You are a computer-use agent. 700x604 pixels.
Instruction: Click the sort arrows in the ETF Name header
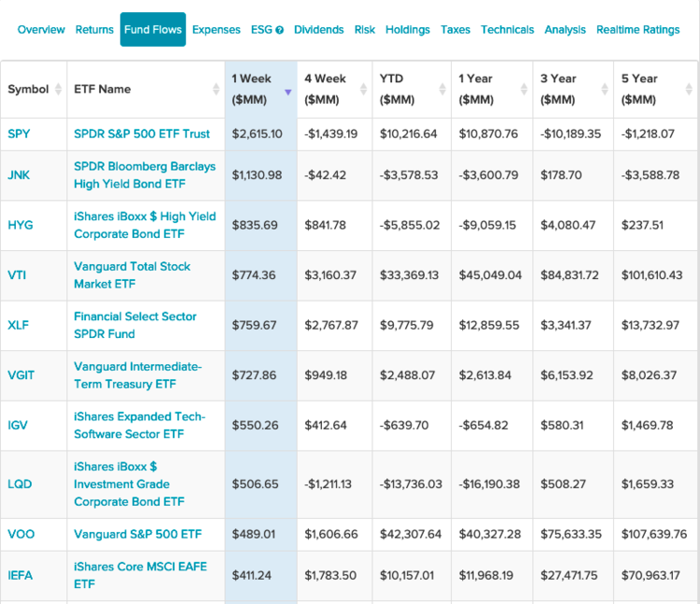pos(217,90)
